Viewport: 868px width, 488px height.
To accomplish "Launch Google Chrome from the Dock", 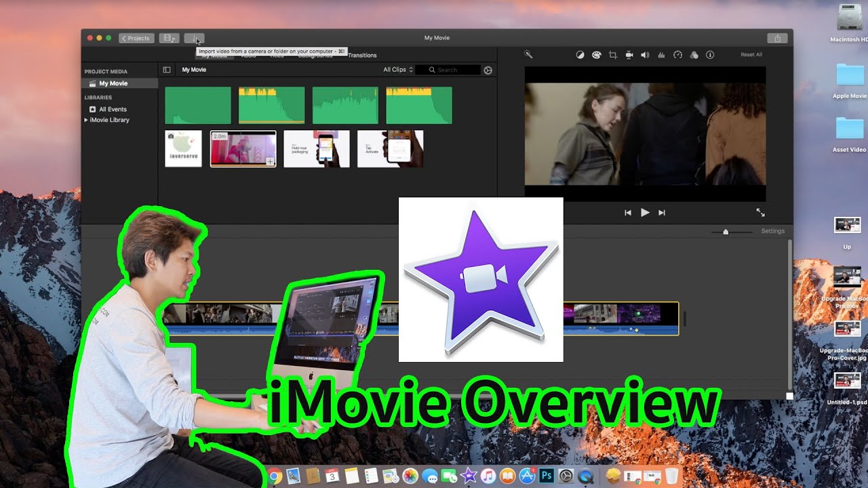I will (x=275, y=476).
